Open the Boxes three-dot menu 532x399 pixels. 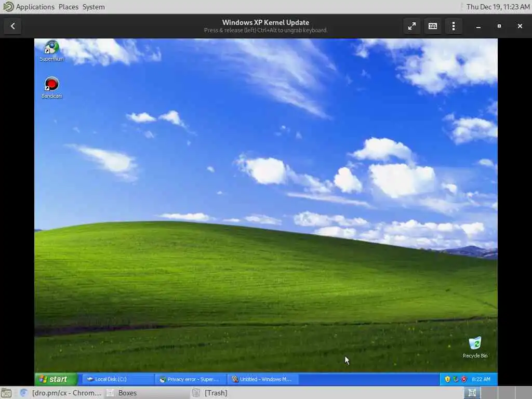[x=453, y=26]
